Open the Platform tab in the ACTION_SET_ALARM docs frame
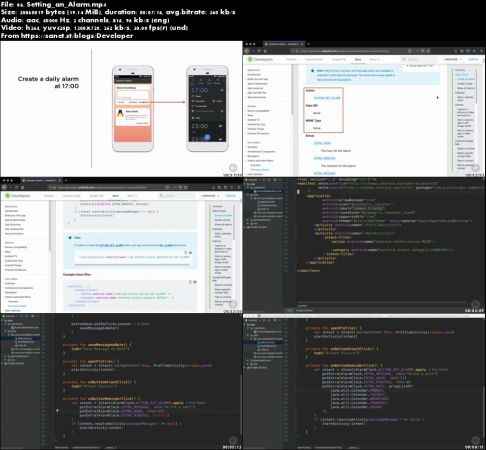Screen dimensions: 486x450 pos(291,59)
